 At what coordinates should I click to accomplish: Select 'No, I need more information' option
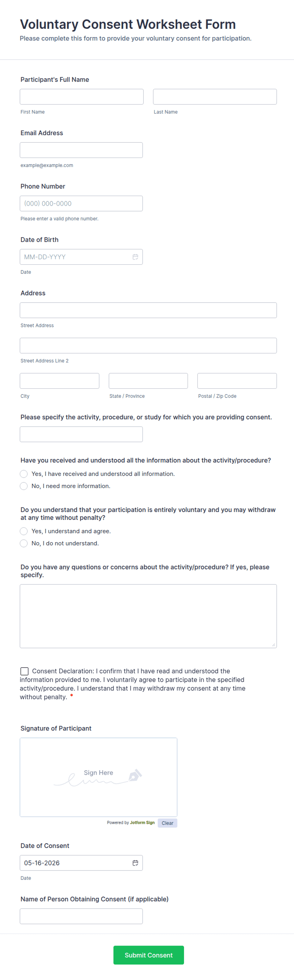23,486
